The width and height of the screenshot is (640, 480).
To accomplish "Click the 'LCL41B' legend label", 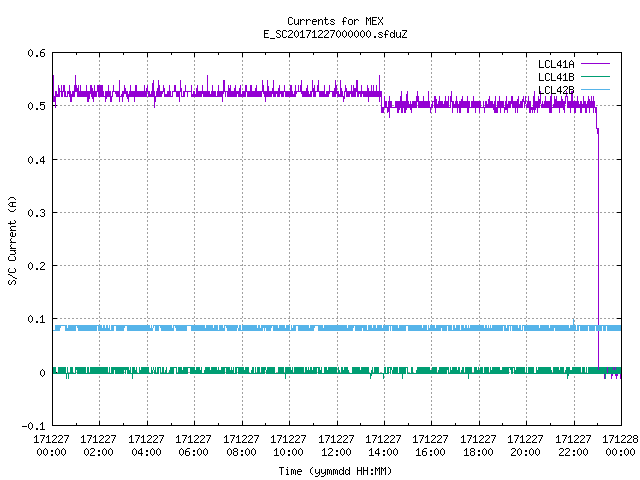I will pos(556,77).
